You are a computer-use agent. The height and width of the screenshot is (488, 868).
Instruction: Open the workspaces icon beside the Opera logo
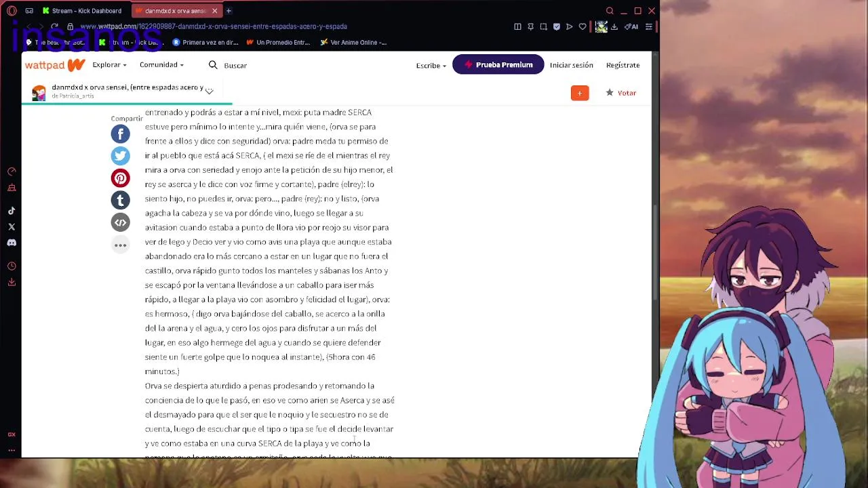pyautogui.click(x=29, y=11)
